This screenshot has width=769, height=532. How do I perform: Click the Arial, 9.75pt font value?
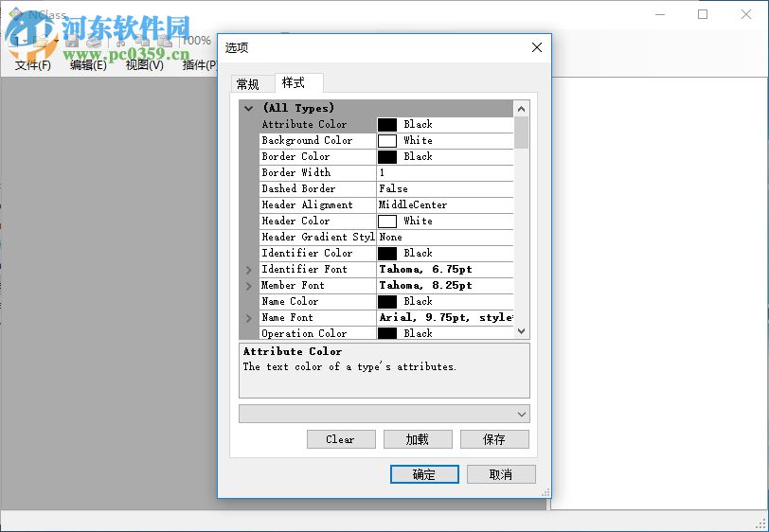(446, 318)
